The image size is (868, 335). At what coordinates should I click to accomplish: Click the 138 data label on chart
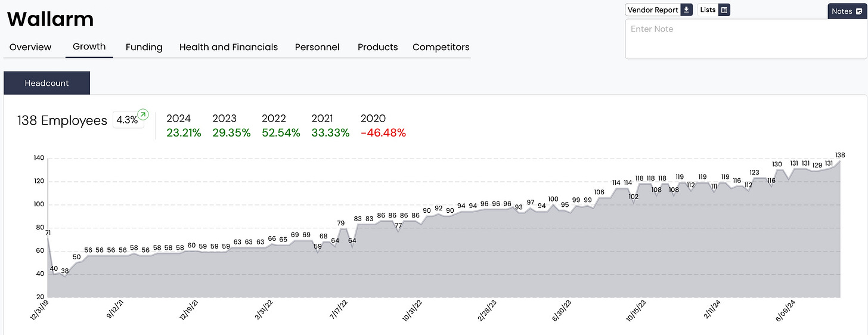[x=840, y=155]
